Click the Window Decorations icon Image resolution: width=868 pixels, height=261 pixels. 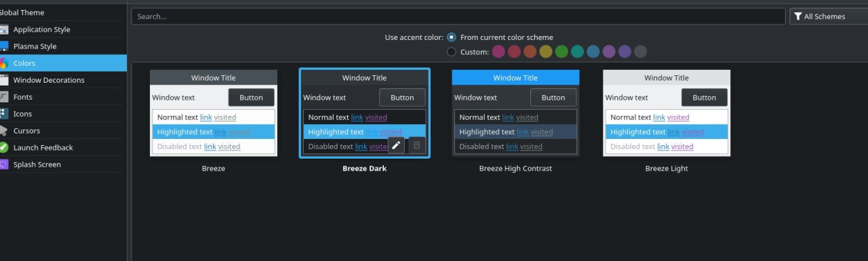[3, 80]
